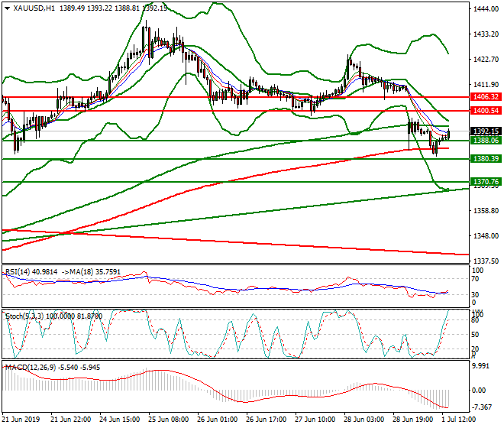
Task: Click the 28 Jun 03:00 time label
Action: point(363,420)
